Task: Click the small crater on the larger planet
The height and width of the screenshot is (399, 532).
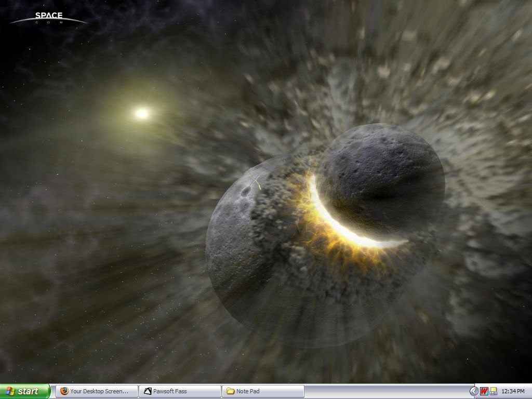Action: tap(245, 191)
